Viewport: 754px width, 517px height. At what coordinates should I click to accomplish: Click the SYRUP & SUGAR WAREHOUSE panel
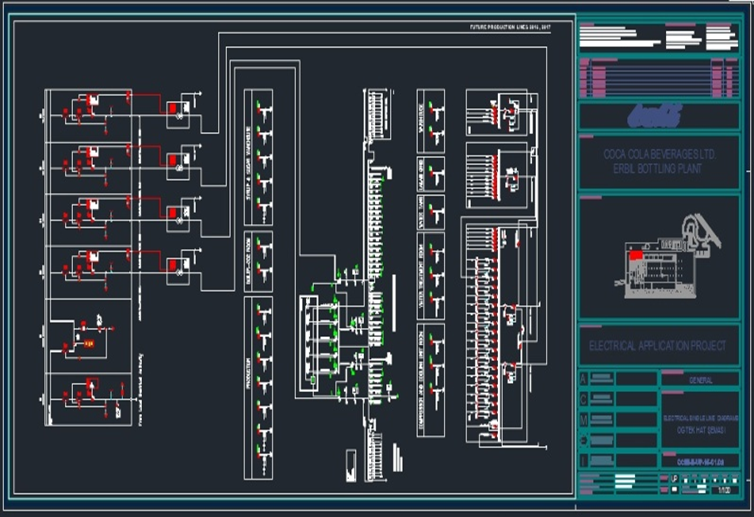tap(259, 155)
